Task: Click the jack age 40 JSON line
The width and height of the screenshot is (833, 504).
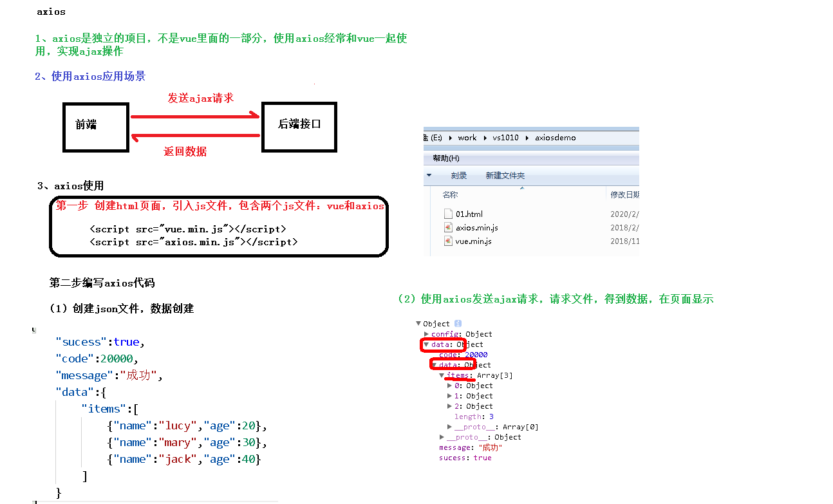Action: (183, 459)
